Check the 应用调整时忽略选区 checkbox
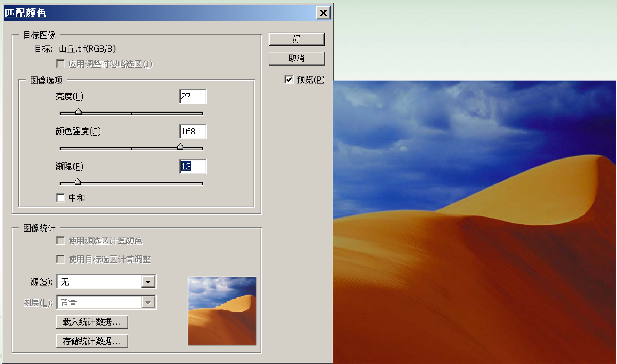The width and height of the screenshot is (617, 364). coord(61,64)
